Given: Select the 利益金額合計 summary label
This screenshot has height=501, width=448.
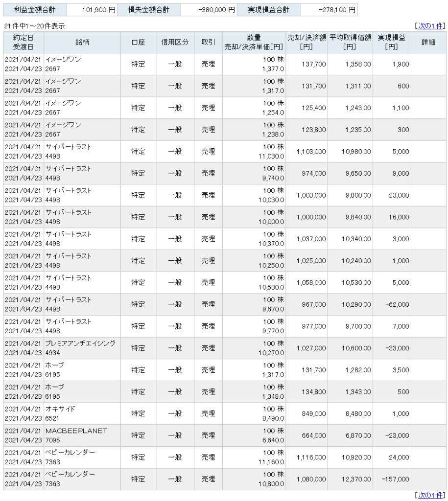Looking at the screenshot, I should (35, 10).
